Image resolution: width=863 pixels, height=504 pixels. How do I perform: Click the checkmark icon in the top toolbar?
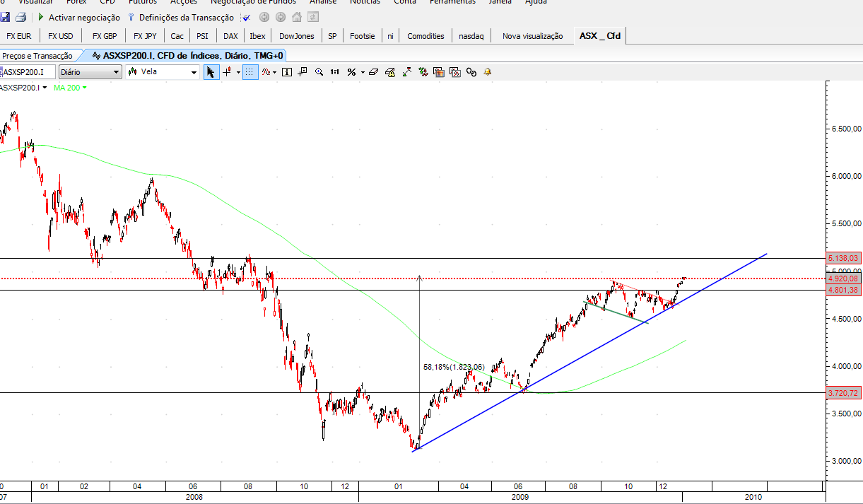pyautogui.click(x=246, y=17)
